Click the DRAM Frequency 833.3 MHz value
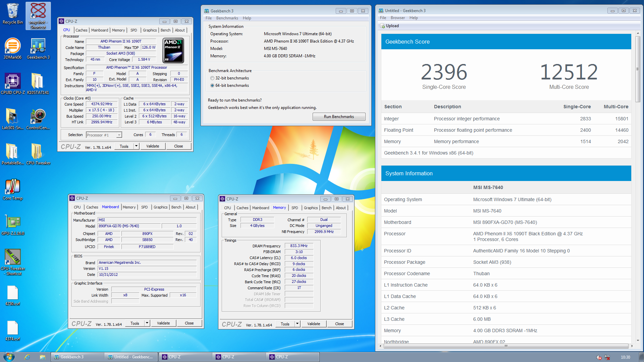 coord(299,246)
